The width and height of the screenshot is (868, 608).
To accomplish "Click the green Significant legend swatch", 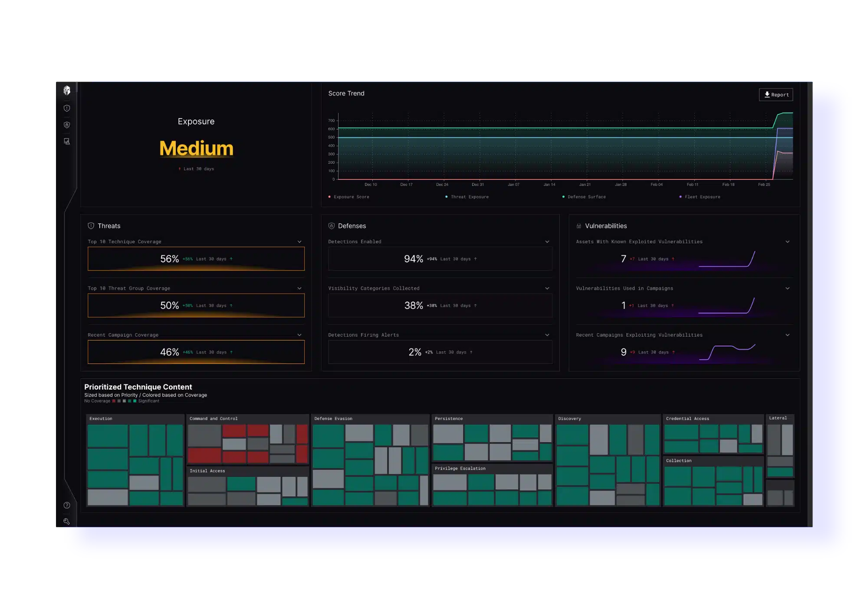I will point(135,401).
